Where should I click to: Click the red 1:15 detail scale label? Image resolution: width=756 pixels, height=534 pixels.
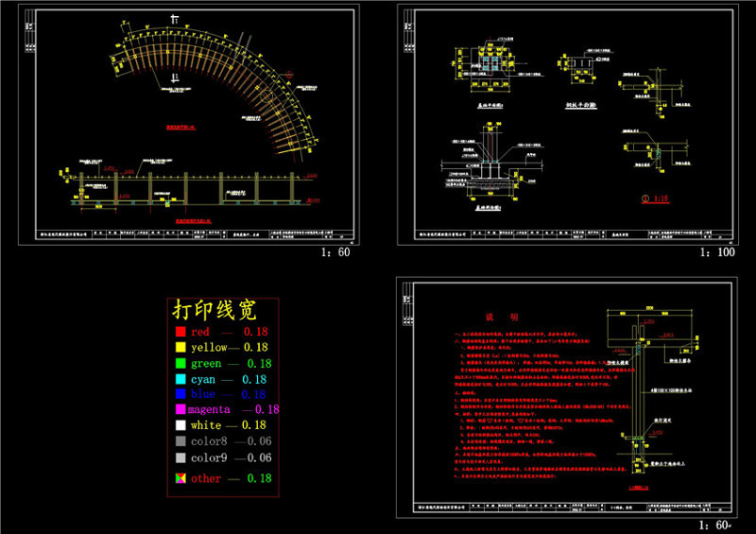point(654,199)
